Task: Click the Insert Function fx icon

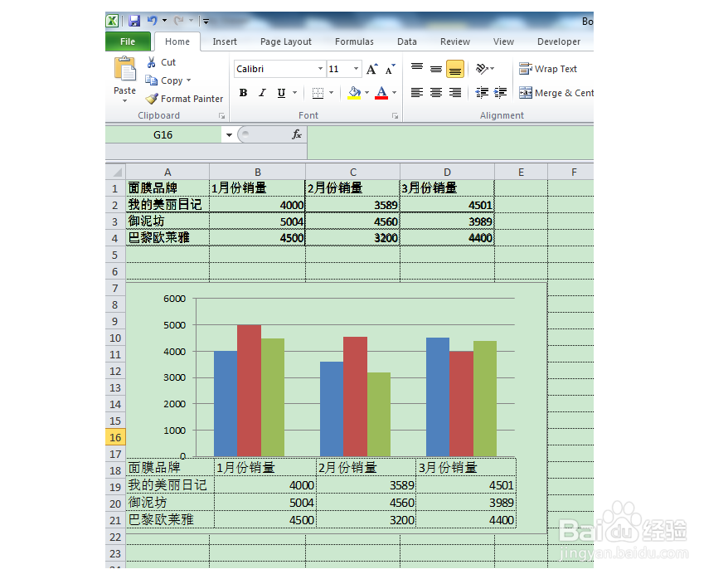Action: coord(296,134)
